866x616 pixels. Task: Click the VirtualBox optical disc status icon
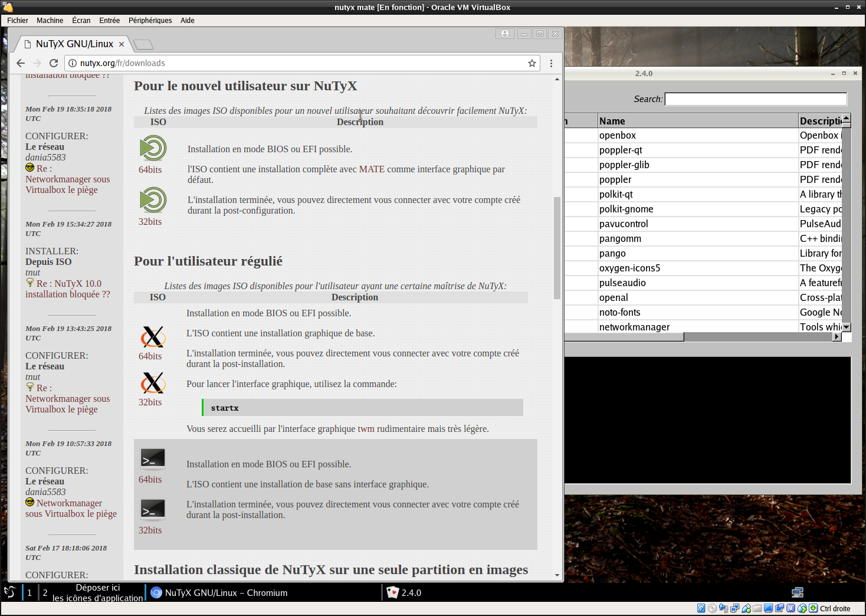coord(712,608)
